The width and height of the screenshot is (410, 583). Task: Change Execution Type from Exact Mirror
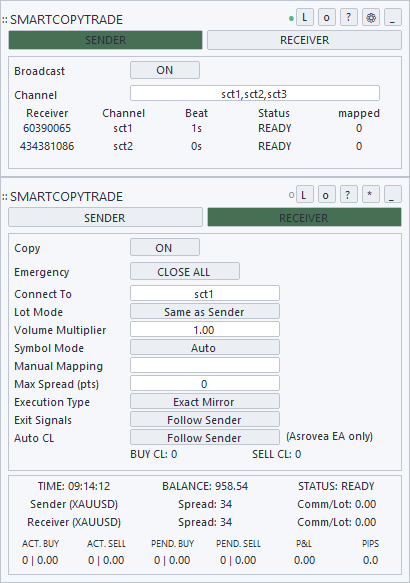pos(205,402)
